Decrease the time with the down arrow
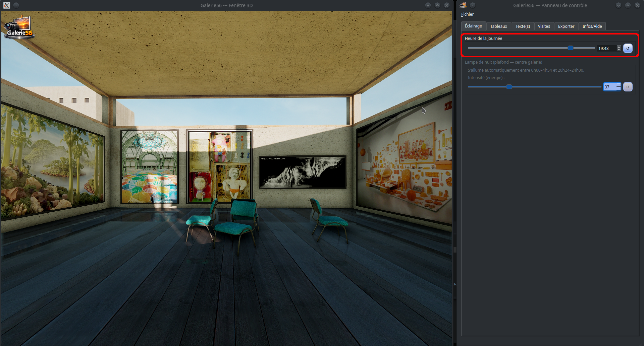The height and width of the screenshot is (346, 644). point(619,50)
